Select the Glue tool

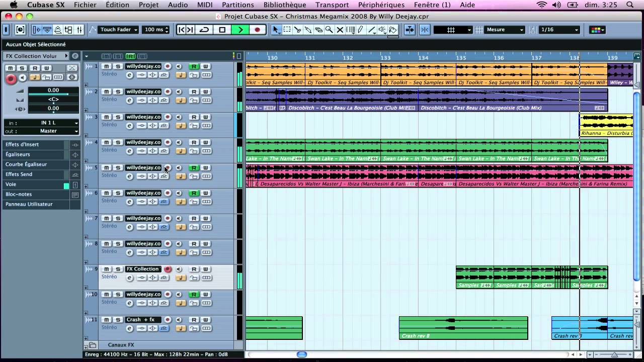[x=308, y=30]
